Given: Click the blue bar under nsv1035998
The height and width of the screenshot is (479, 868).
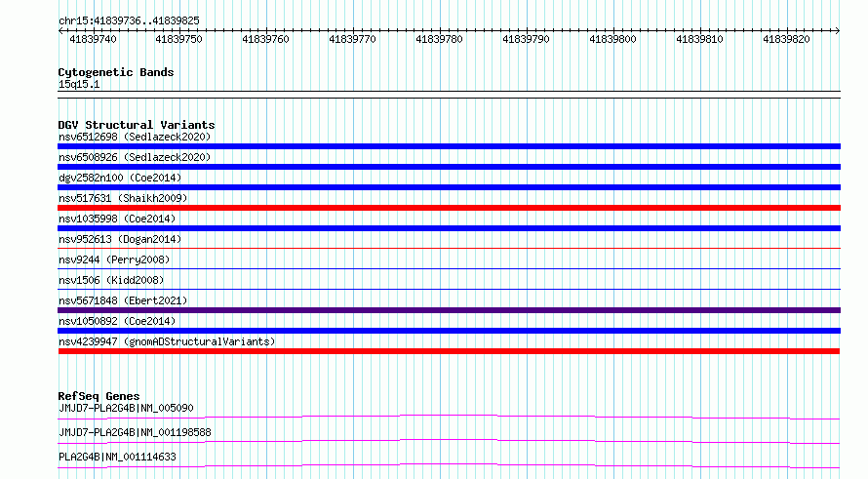Looking at the screenshot, I should tap(449, 228).
